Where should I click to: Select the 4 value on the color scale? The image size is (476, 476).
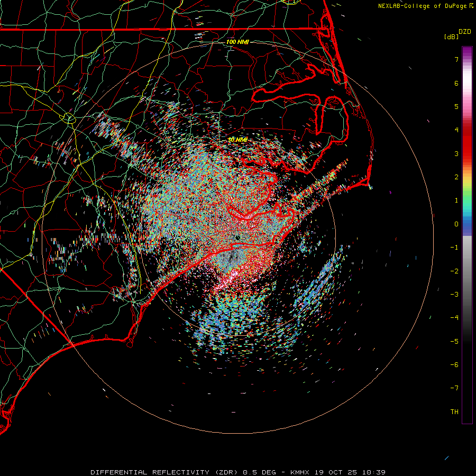click(456, 130)
